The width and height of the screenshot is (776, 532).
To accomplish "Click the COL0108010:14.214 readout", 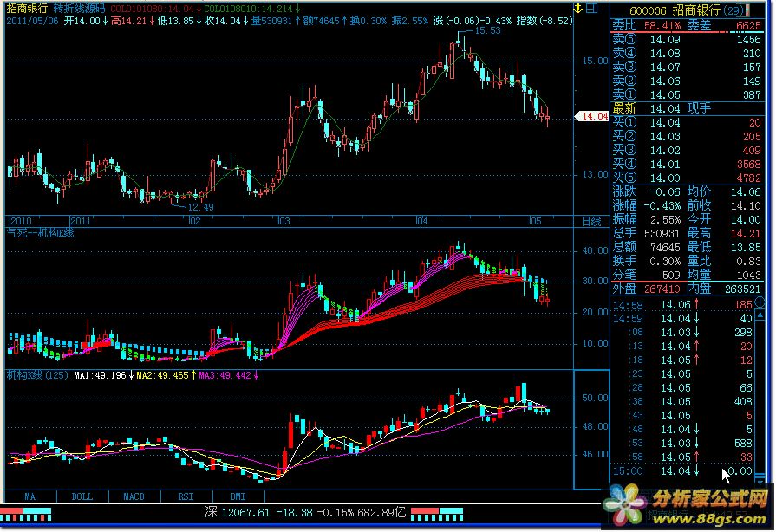I will click(252, 9).
